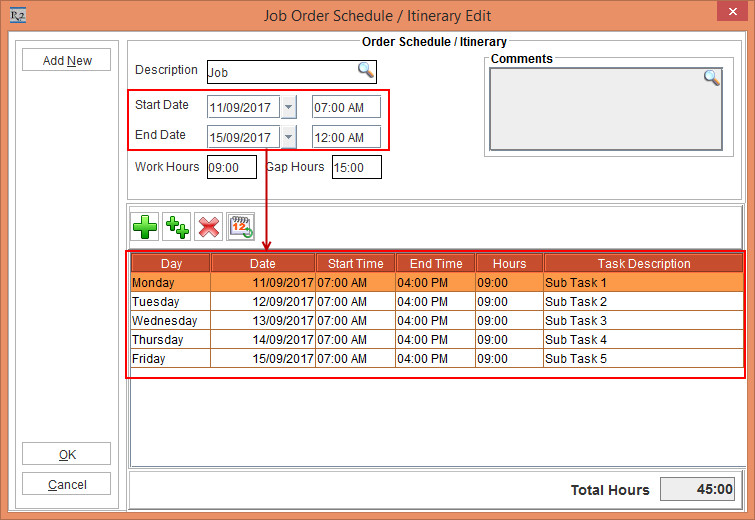Click the Start Date time field 07:00 AM
This screenshot has width=755, height=520.
pos(346,107)
